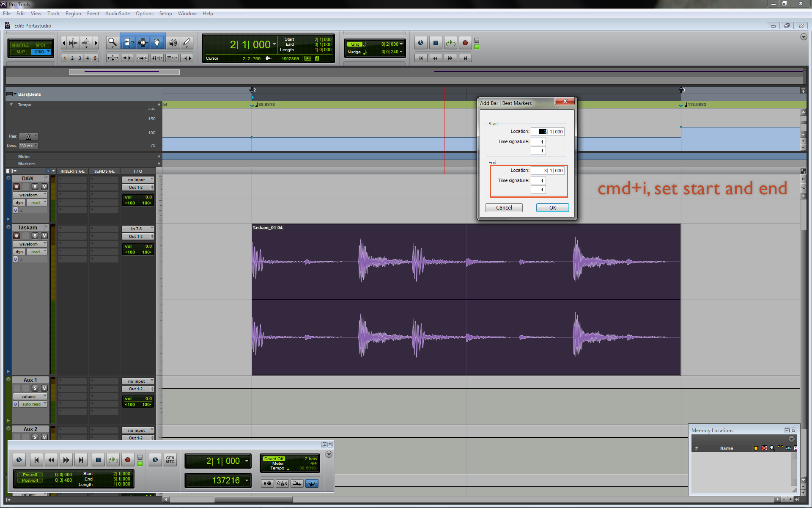Viewport: 812px width, 508px height.
Task: Toggle MIDI Merge button in Transport
Action: point(297,483)
